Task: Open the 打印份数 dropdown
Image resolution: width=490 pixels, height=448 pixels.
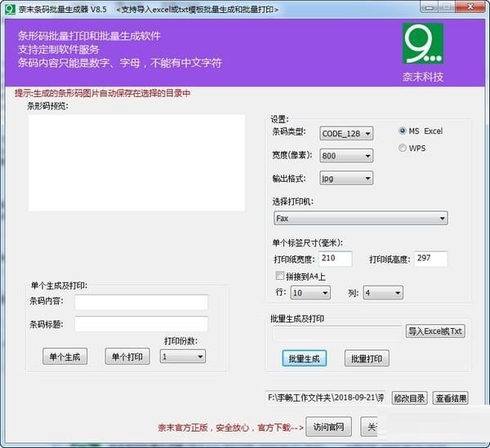Action: 183,357
